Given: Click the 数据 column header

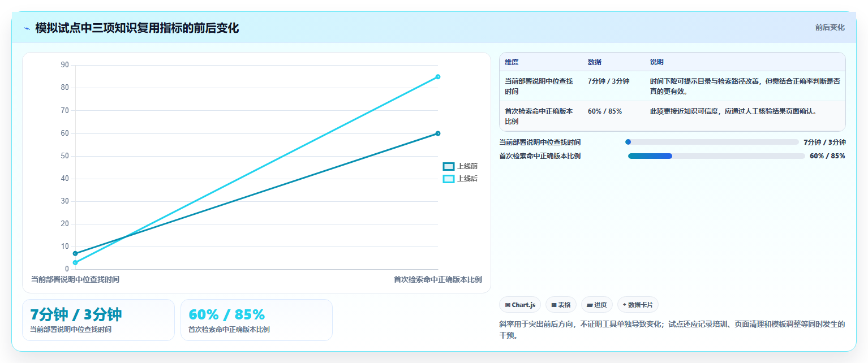Looking at the screenshot, I should [595, 62].
